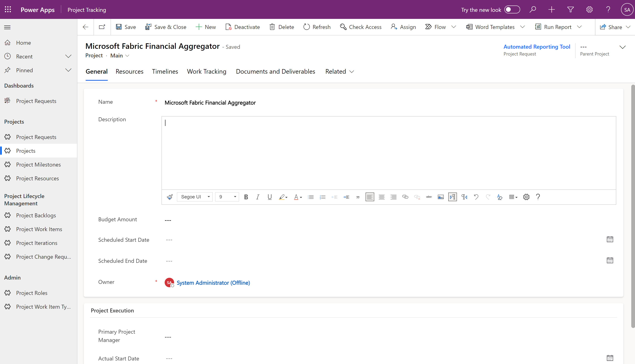Screen dimensions: 635x364
Task: Toggle the Try the new look switch
Action: pyautogui.click(x=512, y=9)
